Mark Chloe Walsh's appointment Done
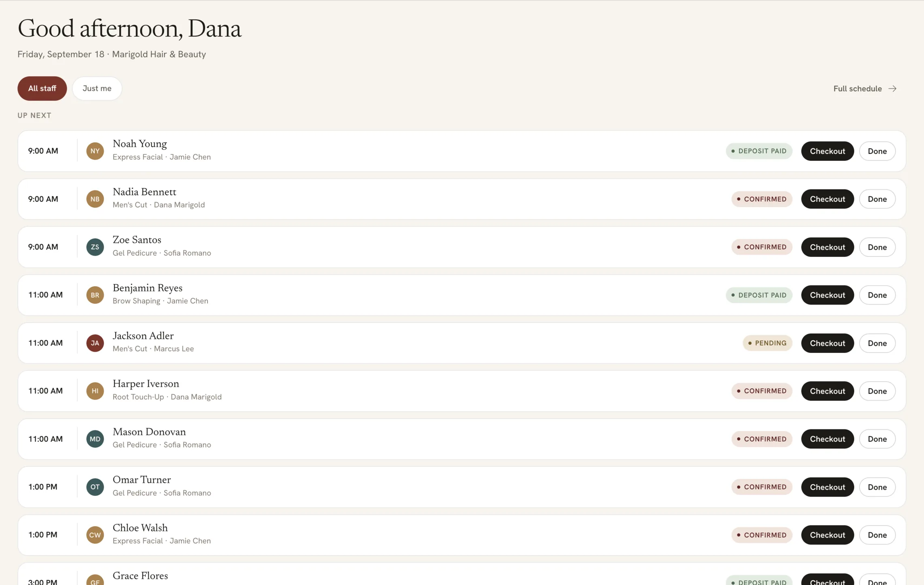Screen dimensions: 924x585 [877, 535]
